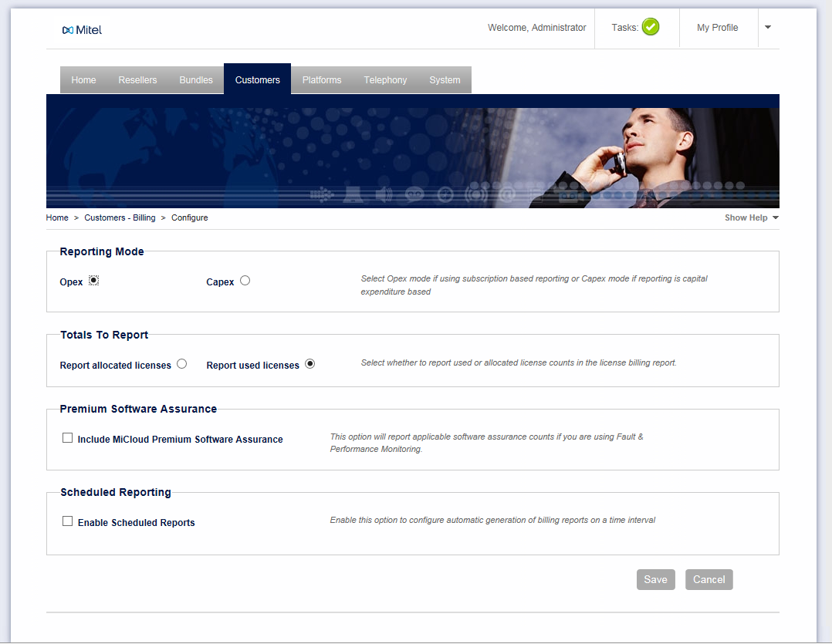The height and width of the screenshot is (644, 832).
Task: Open the System tab
Action: tap(445, 80)
